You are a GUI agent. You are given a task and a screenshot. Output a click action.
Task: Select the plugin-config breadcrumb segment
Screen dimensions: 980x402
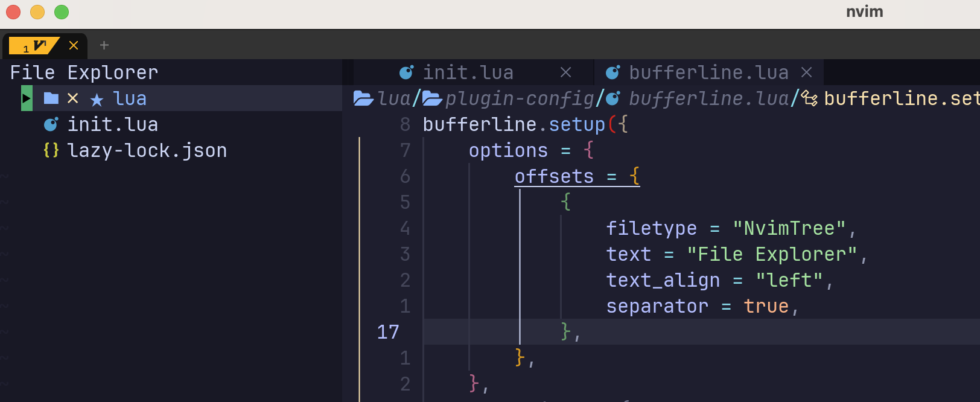pos(519,98)
